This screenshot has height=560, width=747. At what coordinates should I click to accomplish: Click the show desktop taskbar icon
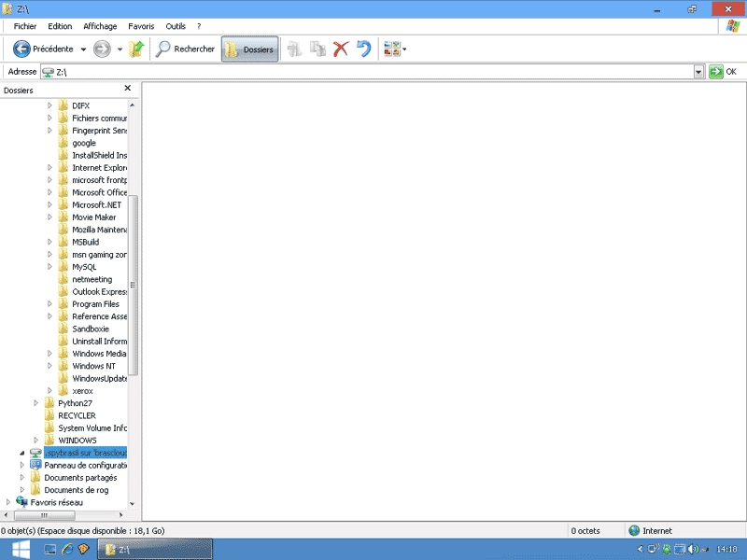tap(50, 550)
